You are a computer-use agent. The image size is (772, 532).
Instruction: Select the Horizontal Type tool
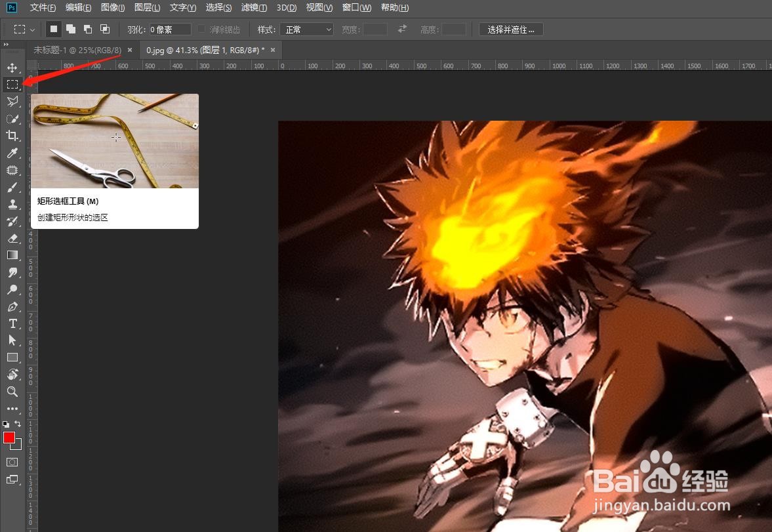coord(12,323)
